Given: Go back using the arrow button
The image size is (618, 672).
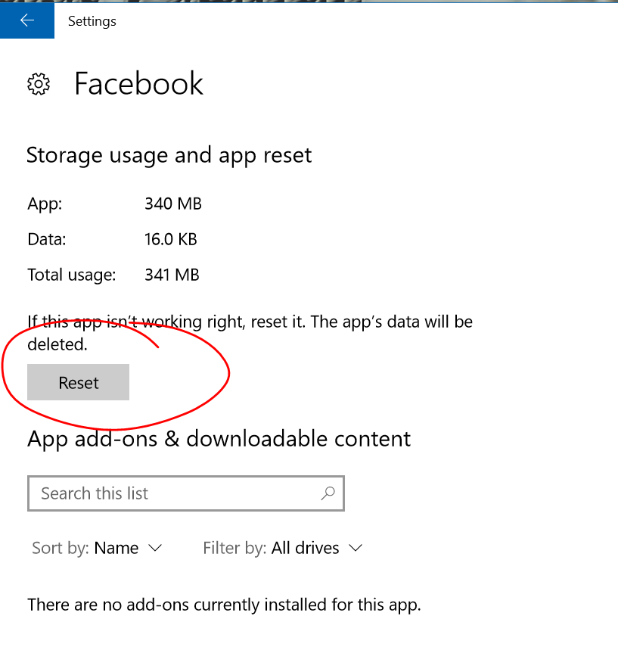Looking at the screenshot, I should pyautogui.click(x=27, y=20).
